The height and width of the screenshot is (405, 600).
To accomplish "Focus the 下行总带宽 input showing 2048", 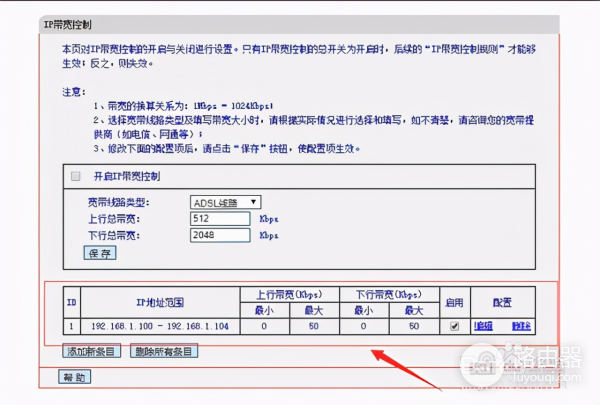I will pyautogui.click(x=220, y=235).
